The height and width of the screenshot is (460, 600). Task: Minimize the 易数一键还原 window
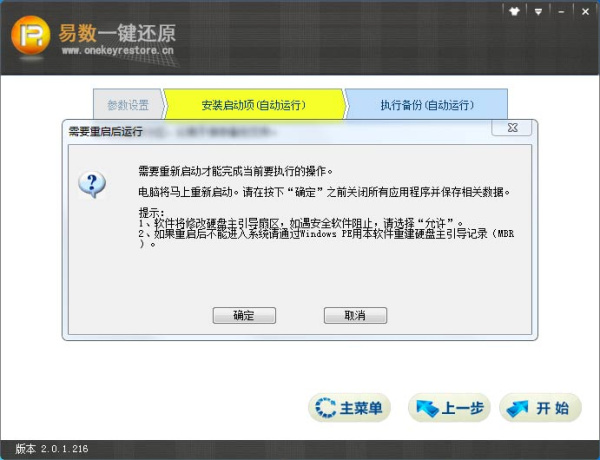559,12
